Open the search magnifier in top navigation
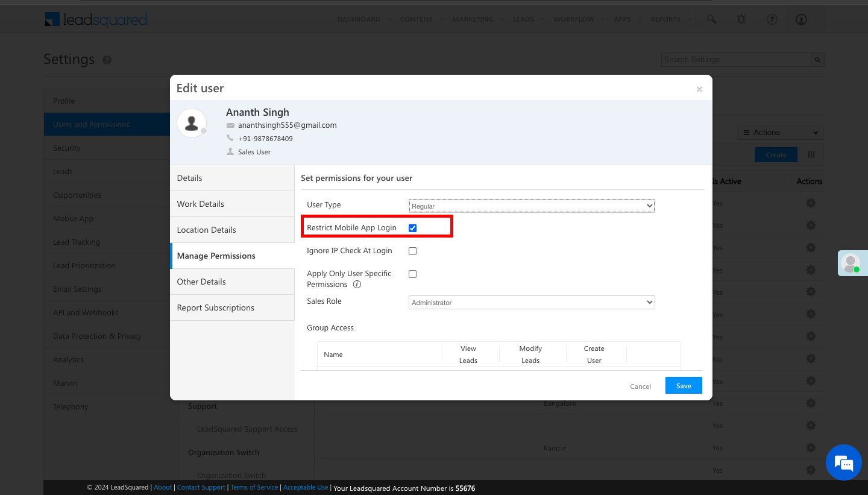This screenshot has width=868, height=495. click(711, 19)
